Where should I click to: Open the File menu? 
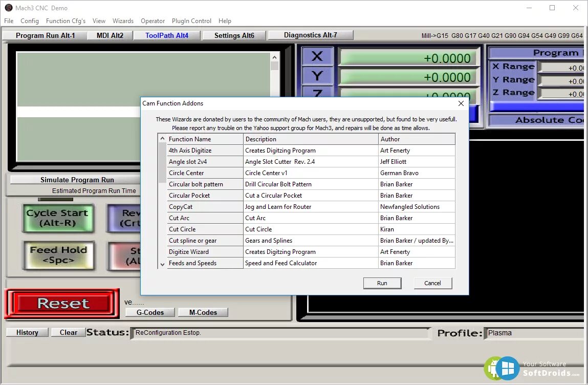[x=9, y=21]
